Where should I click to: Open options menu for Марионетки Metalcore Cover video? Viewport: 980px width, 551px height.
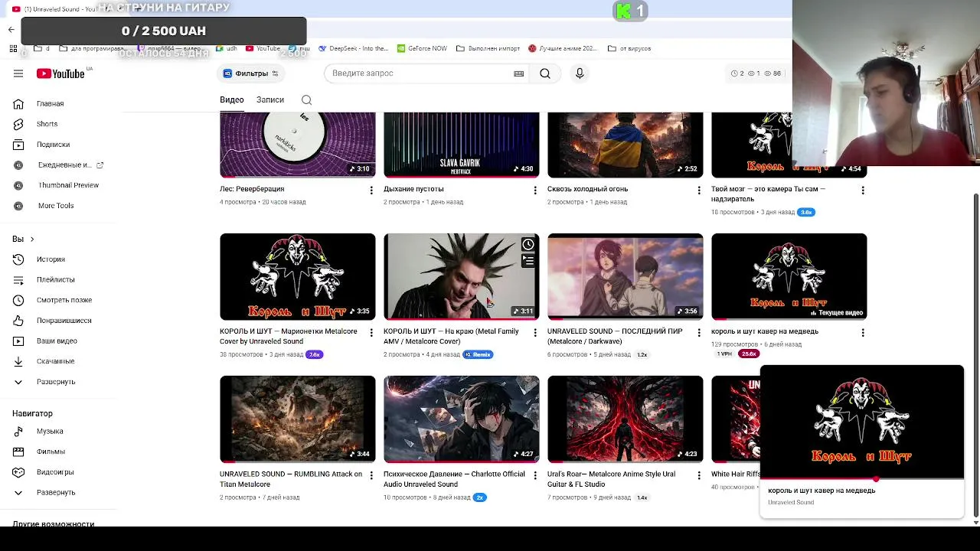[371, 333]
